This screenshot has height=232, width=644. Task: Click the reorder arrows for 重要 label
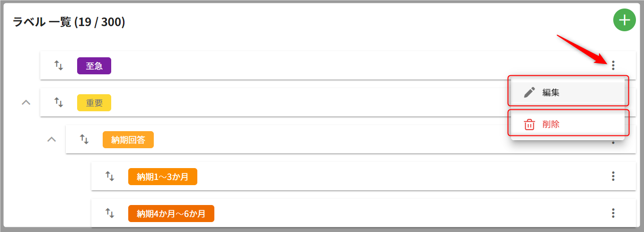[x=59, y=102]
